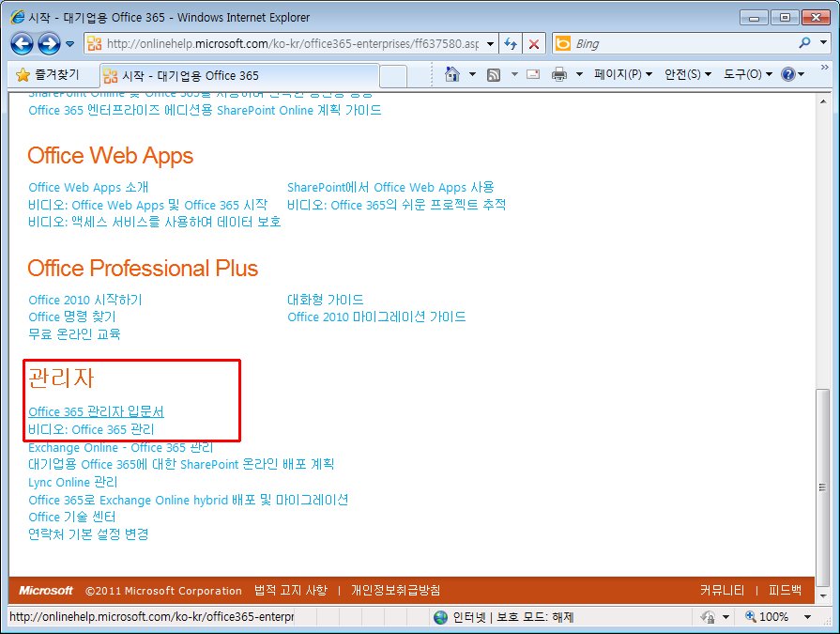Screen dimensions: 840x634
Task: Open the recent pages dropdown beside Forward
Action: pos(69,44)
